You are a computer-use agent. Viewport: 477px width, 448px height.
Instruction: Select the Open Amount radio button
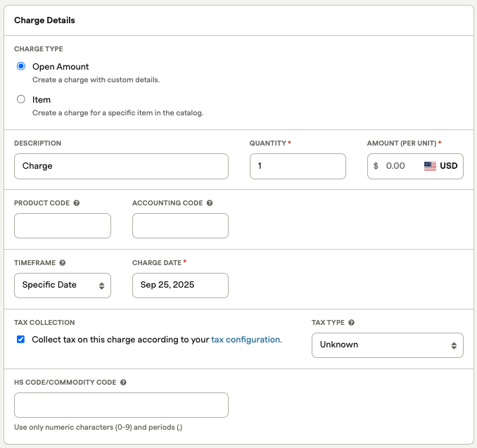(x=21, y=67)
